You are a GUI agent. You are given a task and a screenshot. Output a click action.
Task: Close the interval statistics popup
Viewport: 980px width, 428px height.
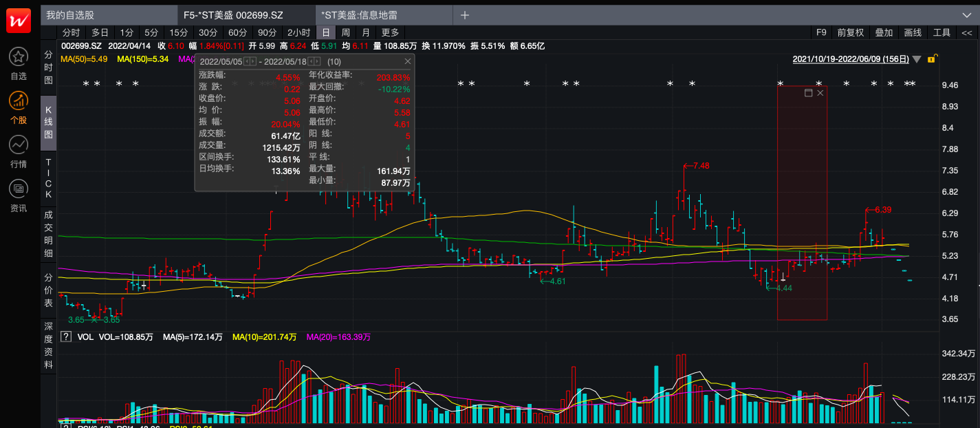click(408, 61)
